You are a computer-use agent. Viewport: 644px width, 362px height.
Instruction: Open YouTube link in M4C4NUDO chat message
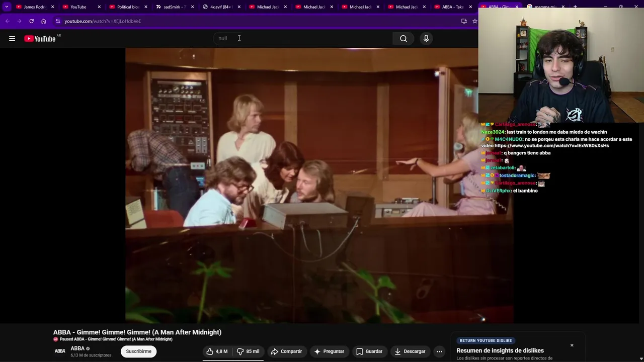click(552, 146)
